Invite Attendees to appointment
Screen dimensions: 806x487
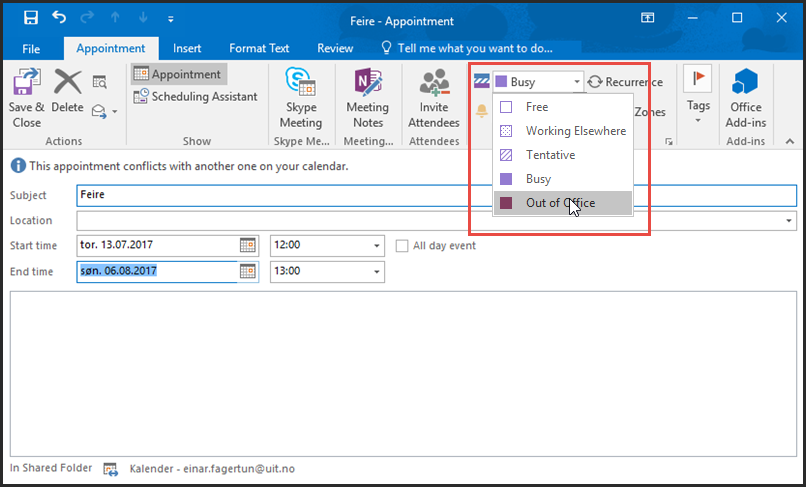point(433,98)
